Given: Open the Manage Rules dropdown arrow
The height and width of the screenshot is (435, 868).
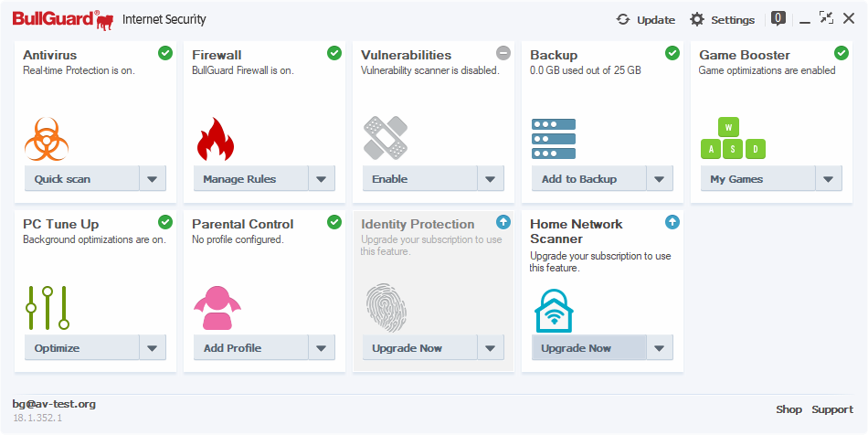Looking at the screenshot, I should pos(322,179).
